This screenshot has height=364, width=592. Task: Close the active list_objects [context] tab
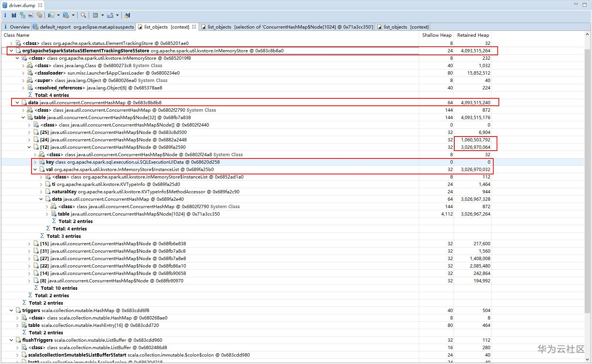(194, 27)
